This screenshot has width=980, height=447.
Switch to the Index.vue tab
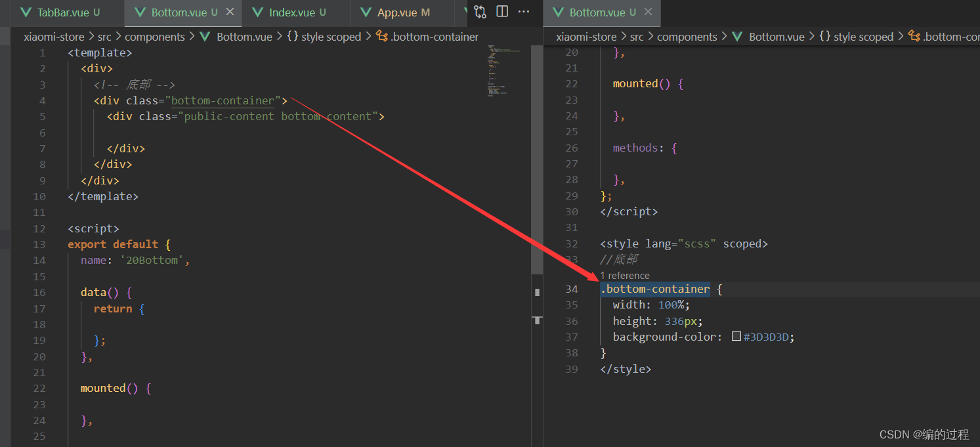pos(297,12)
